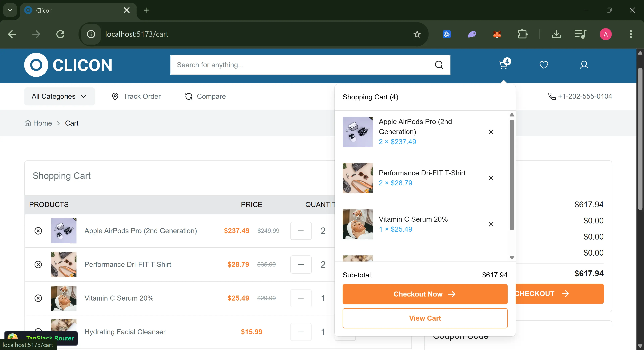
Task: Click the Checkout Now button
Action: (x=425, y=294)
